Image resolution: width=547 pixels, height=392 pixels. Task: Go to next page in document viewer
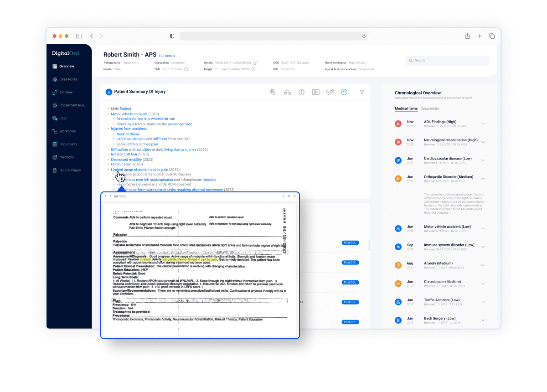coord(110,196)
